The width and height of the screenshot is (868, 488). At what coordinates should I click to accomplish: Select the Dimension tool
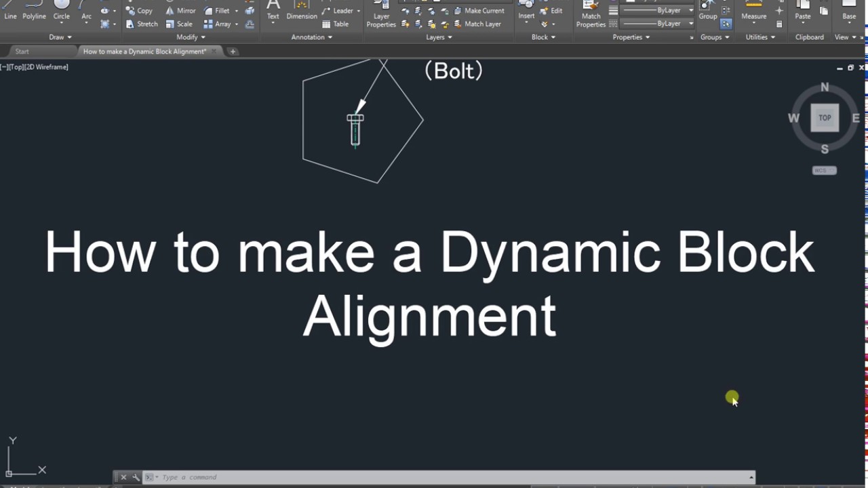tap(302, 12)
